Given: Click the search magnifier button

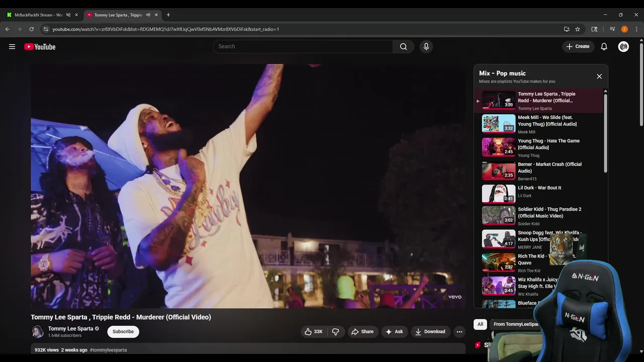Looking at the screenshot, I should point(404,47).
